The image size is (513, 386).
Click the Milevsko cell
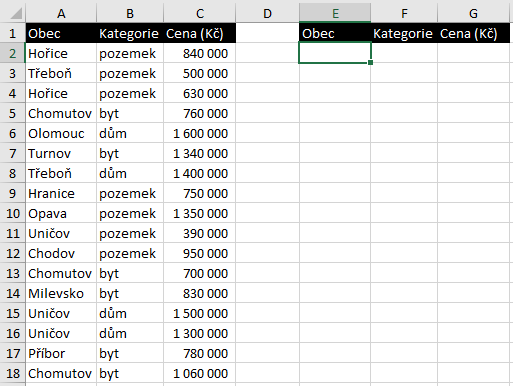[61, 293]
